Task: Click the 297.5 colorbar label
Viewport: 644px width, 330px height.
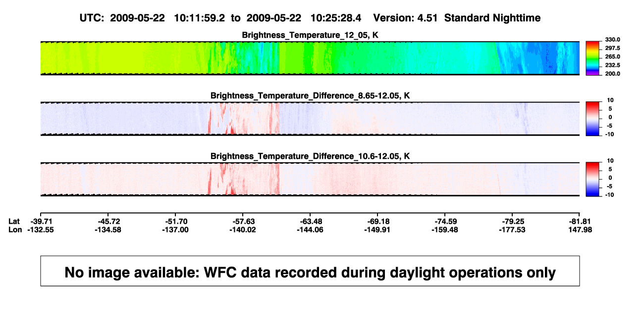Action: (612, 48)
